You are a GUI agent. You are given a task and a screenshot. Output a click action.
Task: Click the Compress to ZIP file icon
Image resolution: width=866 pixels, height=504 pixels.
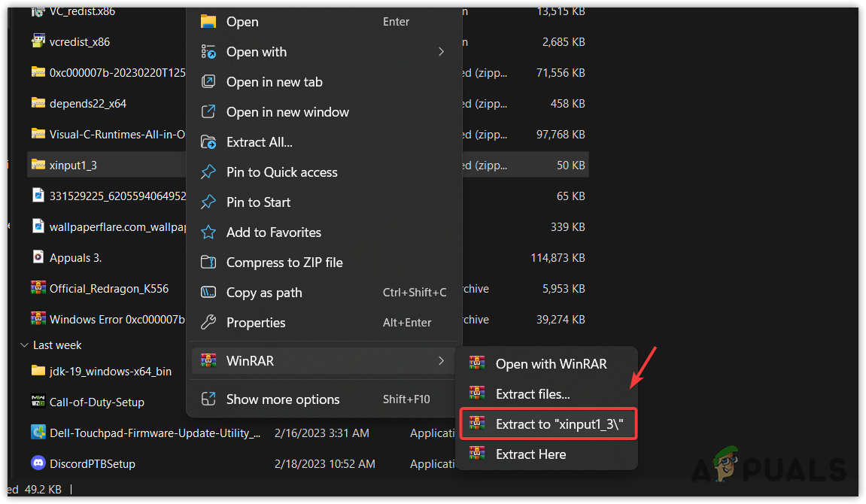tap(208, 262)
